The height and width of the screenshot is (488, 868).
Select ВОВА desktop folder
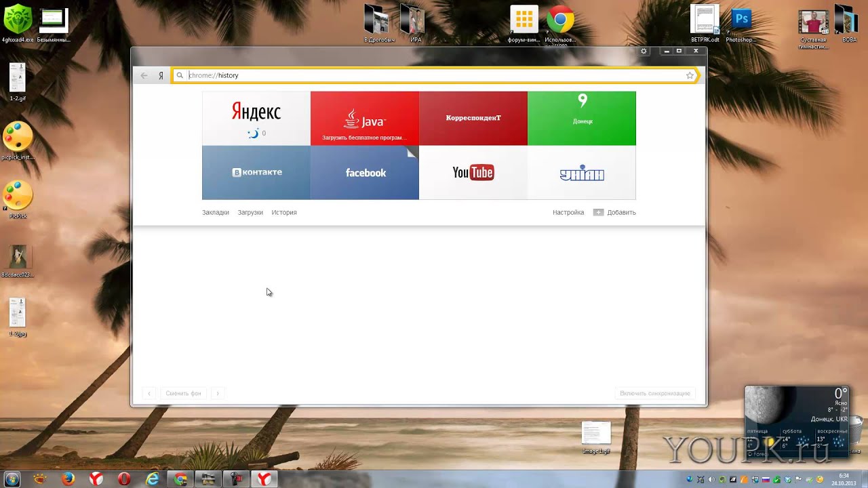pyautogui.click(x=849, y=24)
